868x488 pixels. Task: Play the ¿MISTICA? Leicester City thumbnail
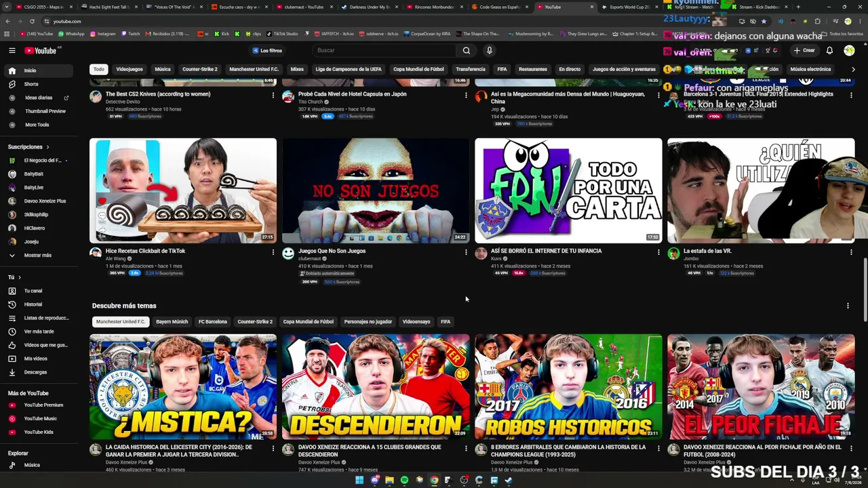coord(183,386)
